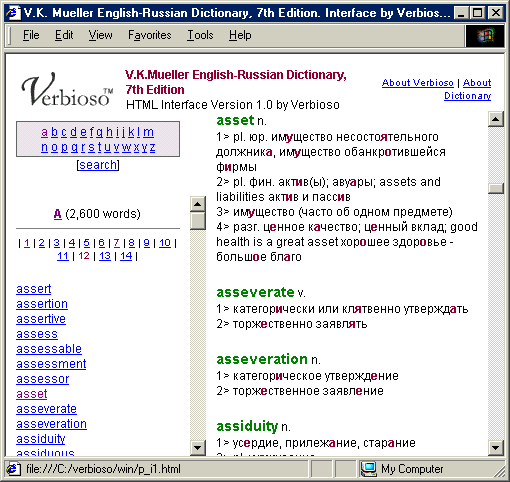This screenshot has width=510, height=482.
Task: Open the Help menu
Action: [x=240, y=35]
